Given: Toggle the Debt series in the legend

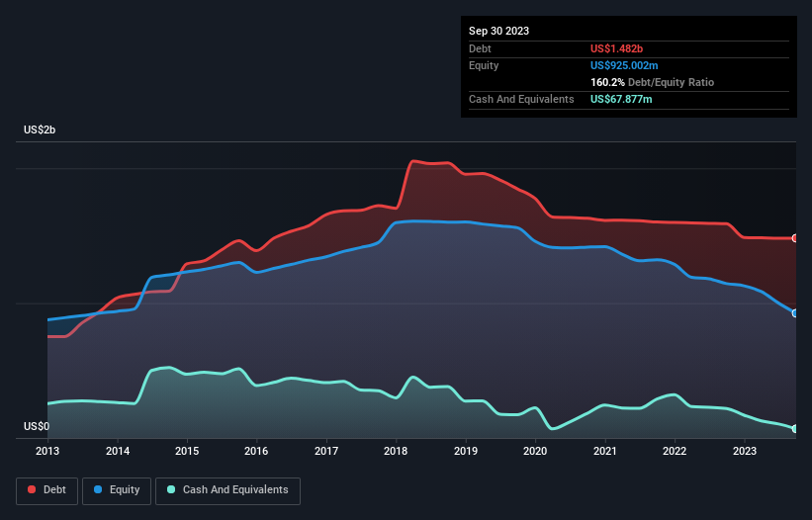Looking at the screenshot, I should tap(45, 490).
